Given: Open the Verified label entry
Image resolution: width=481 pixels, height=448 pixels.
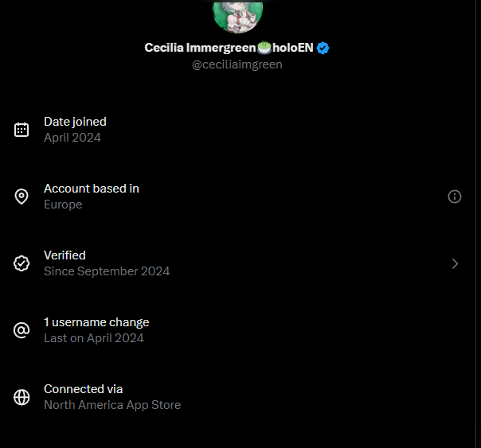Looking at the screenshot, I should coord(65,255).
